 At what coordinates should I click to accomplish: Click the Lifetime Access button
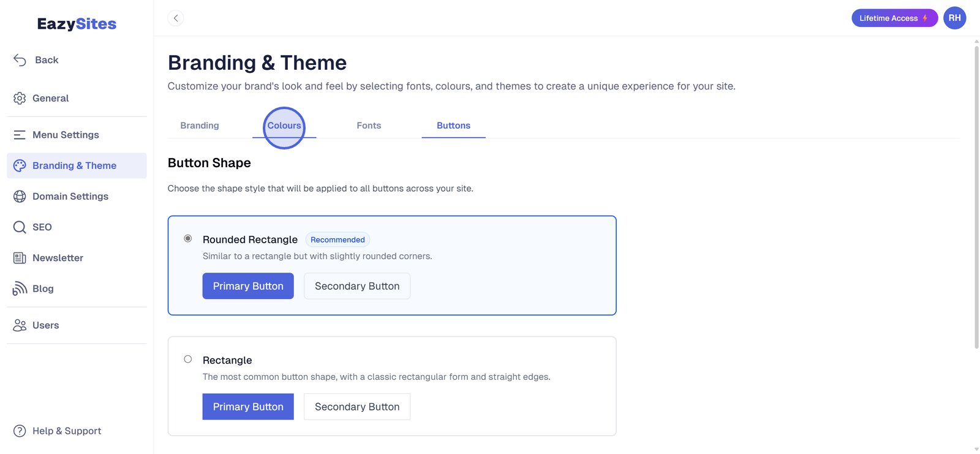coord(894,18)
